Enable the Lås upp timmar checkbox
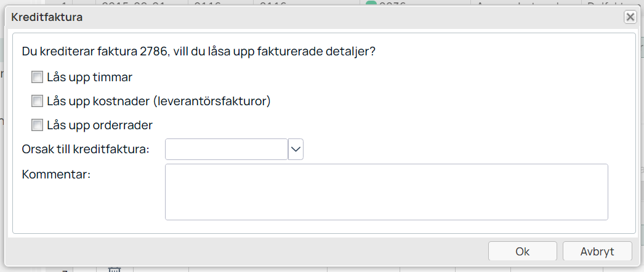644x272 pixels. 37,78
